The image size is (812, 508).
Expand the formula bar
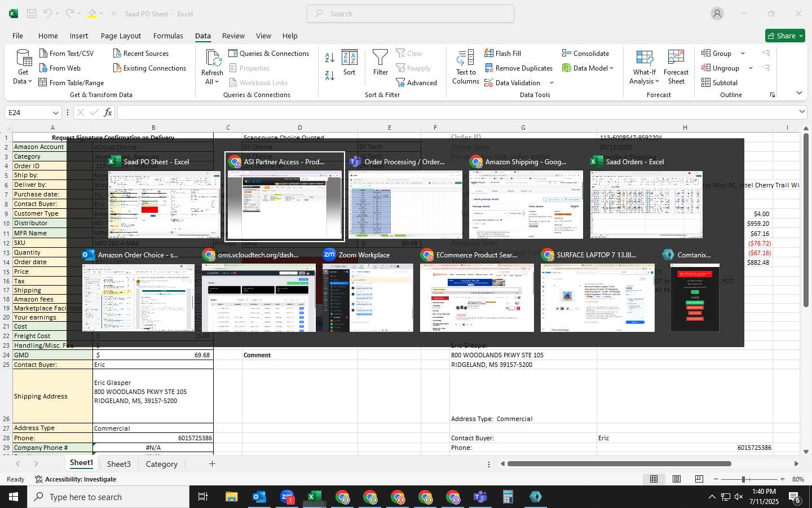pyautogui.click(x=802, y=112)
